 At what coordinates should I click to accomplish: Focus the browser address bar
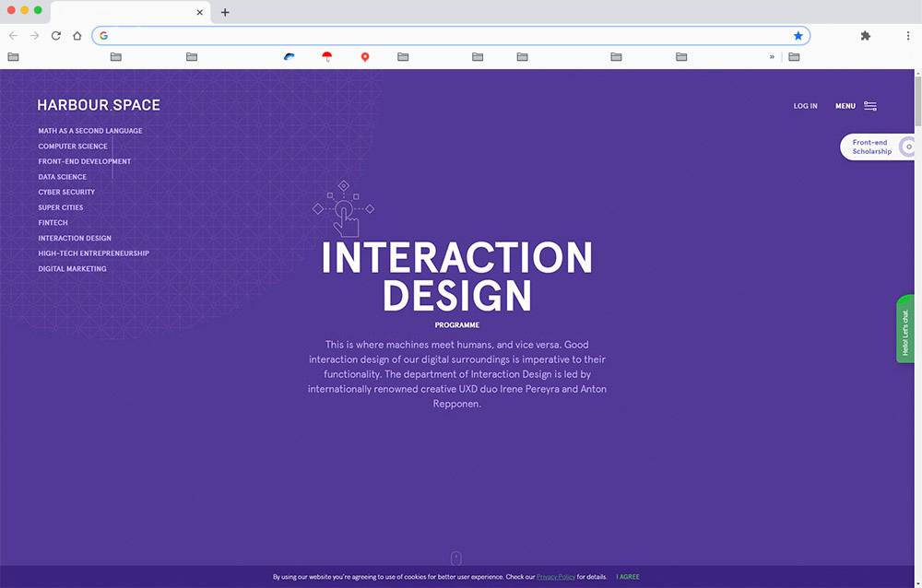click(x=451, y=36)
